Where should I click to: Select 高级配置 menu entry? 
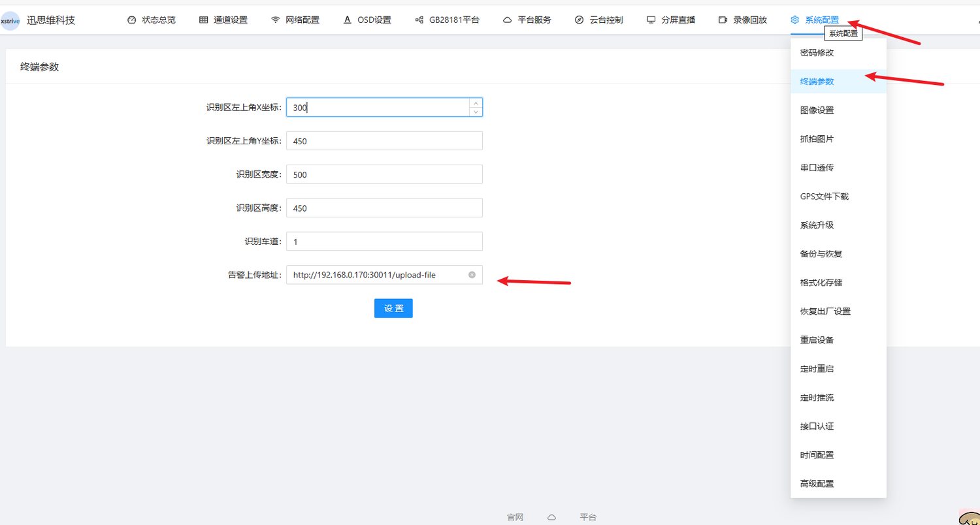tap(838, 484)
